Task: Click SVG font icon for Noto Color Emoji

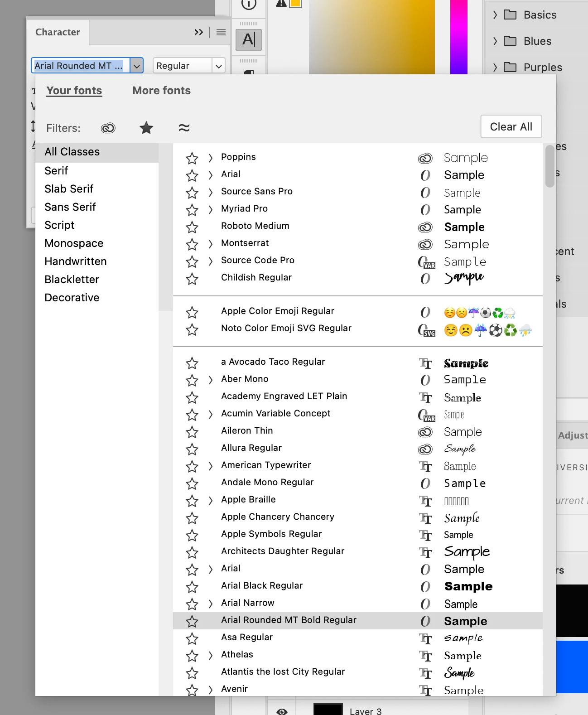Action: (x=426, y=330)
